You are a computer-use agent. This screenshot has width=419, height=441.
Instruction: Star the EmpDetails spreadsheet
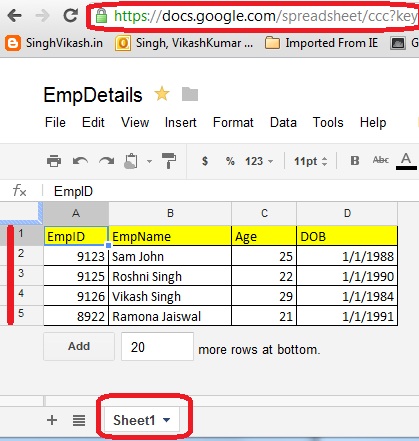162,94
